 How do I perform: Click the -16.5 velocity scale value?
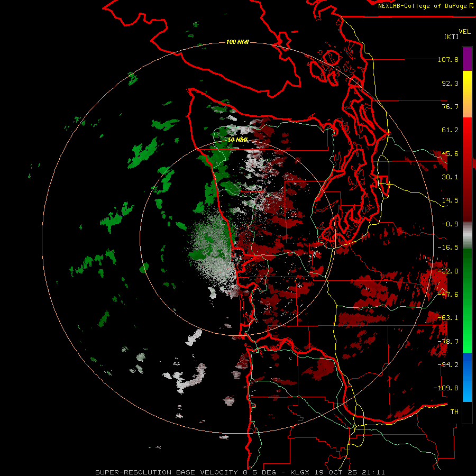pos(448,248)
